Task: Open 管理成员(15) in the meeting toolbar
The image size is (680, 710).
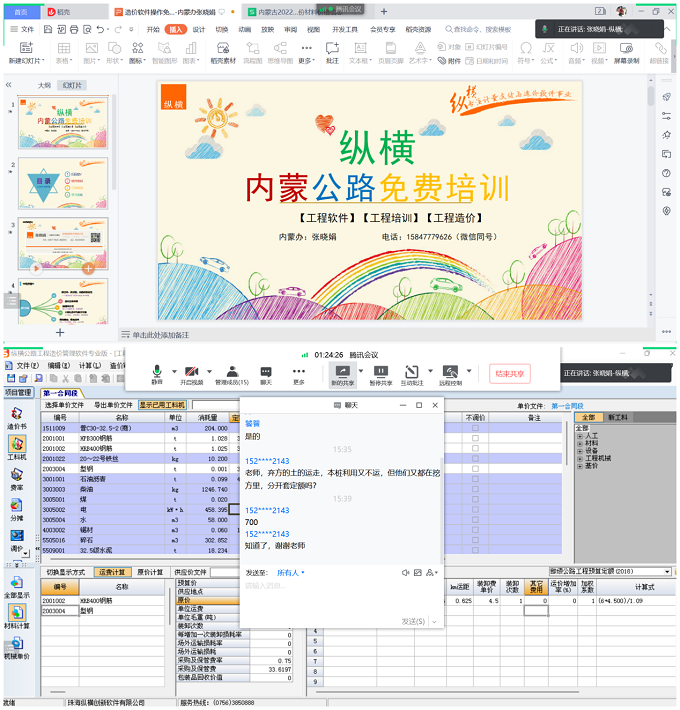Action: (x=232, y=374)
